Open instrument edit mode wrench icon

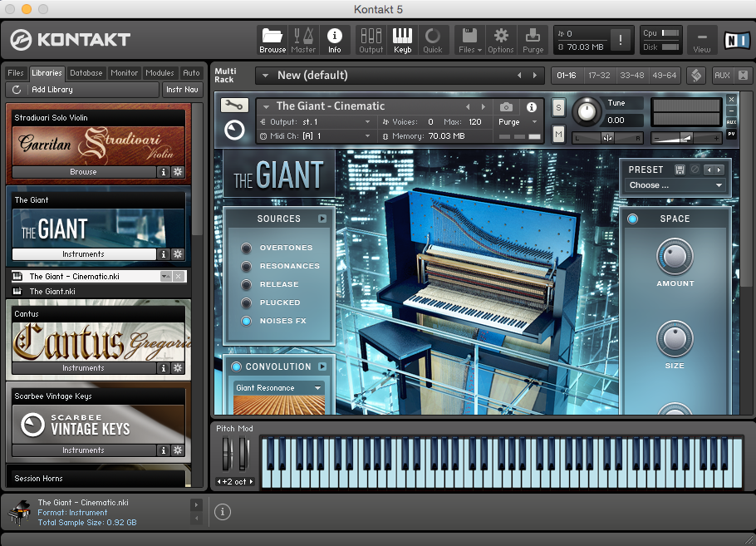pos(234,105)
